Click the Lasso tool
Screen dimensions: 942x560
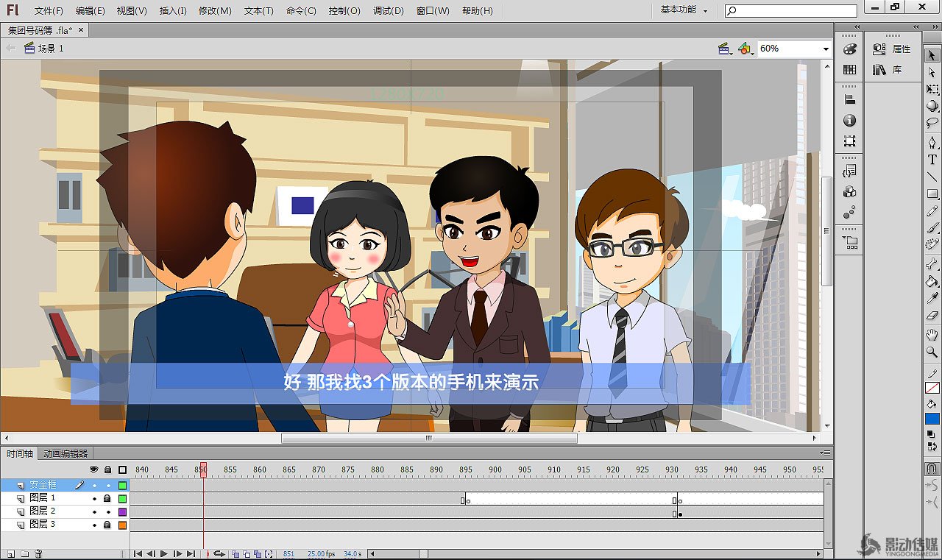[x=932, y=123]
